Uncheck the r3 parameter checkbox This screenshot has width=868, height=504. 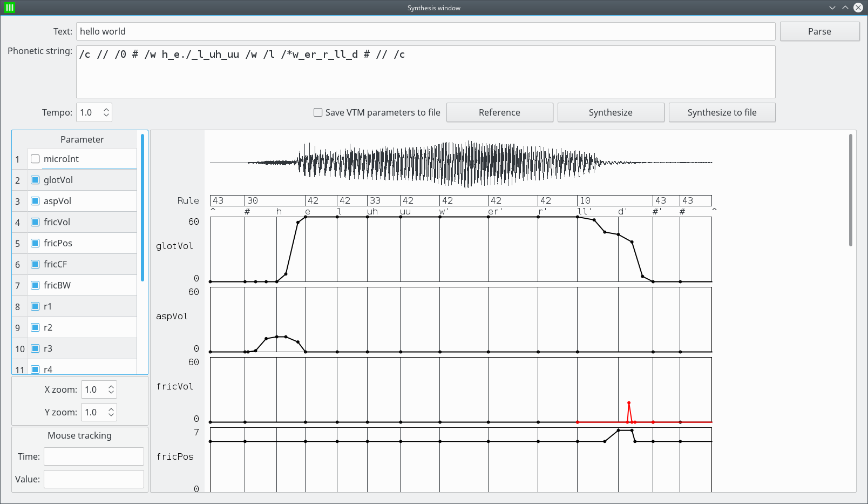pos(35,348)
